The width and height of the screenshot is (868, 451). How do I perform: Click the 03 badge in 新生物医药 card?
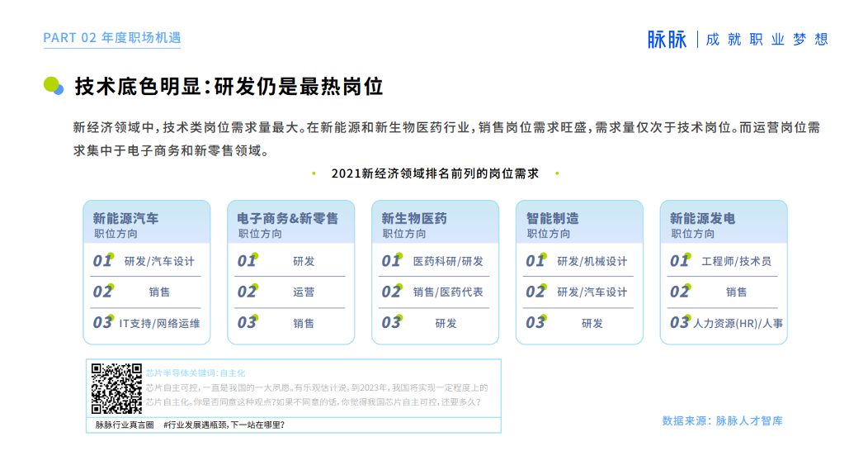[391, 323]
